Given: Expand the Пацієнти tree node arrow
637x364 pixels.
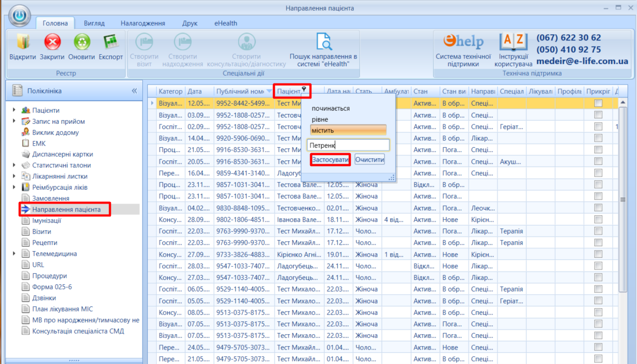Looking at the screenshot, I should click(14, 110).
